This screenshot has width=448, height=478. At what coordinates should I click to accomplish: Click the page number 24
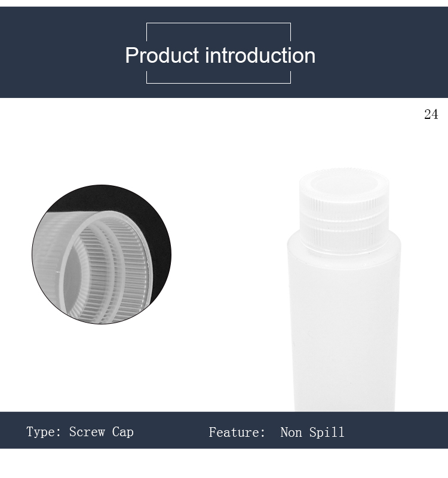tap(431, 115)
